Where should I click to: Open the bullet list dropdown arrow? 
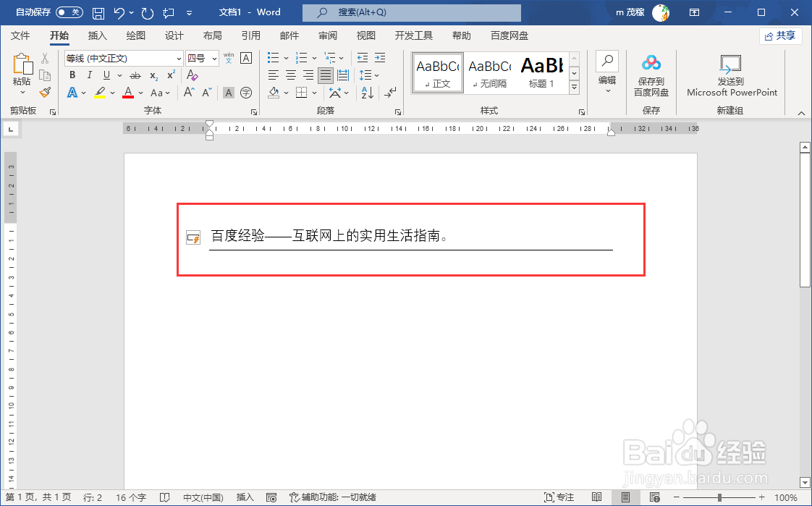(286, 58)
